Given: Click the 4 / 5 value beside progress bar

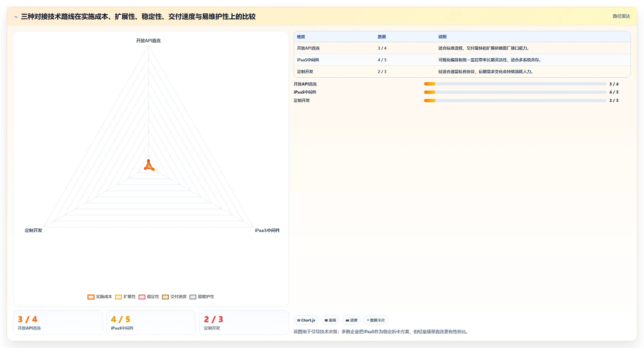Looking at the screenshot, I should pos(614,92).
